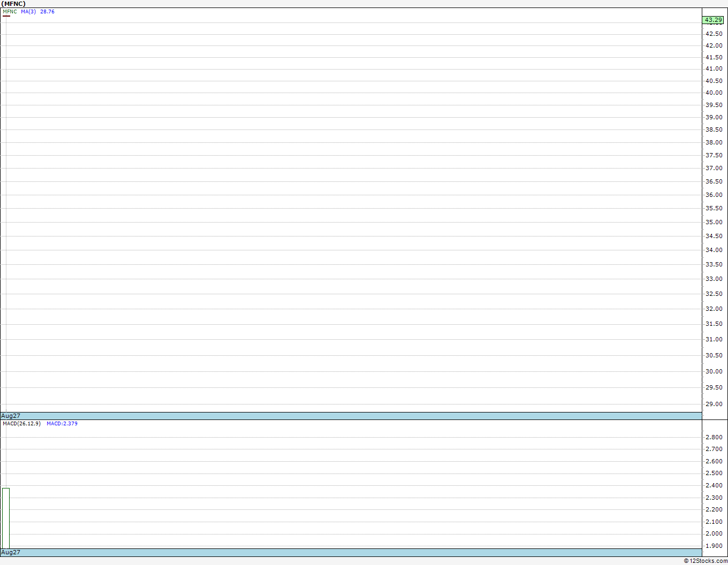Select the green 43.29 current price tag
This screenshot has width=728, height=565.
click(x=713, y=20)
